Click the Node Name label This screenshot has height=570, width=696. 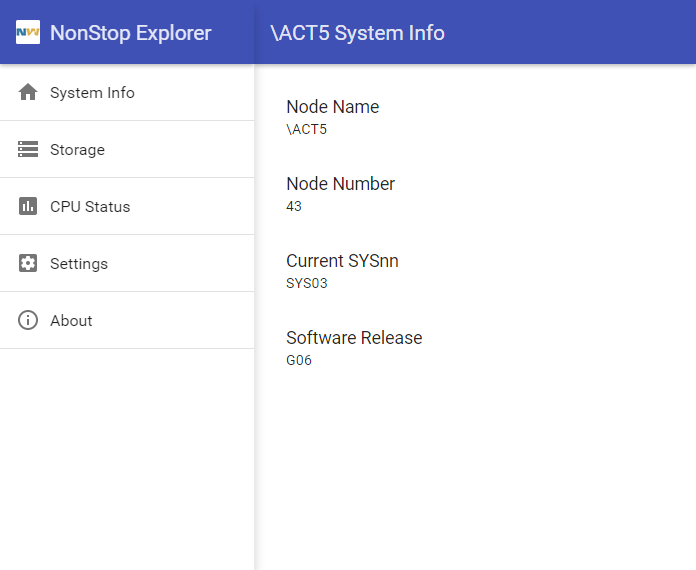point(332,107)
